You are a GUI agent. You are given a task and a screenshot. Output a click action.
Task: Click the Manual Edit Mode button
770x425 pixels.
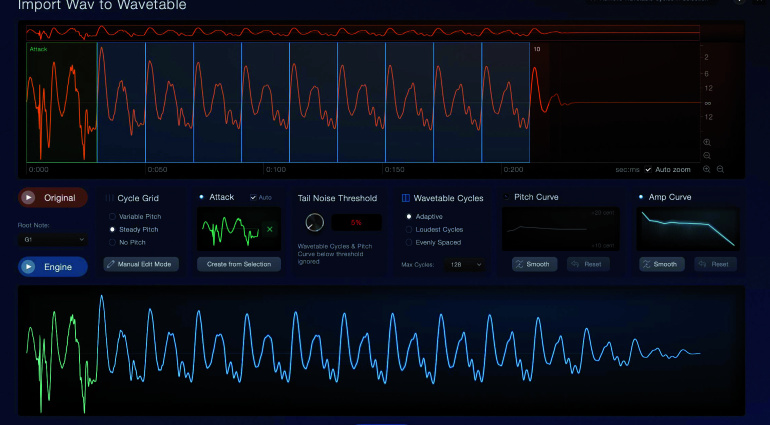coord(141,264)
